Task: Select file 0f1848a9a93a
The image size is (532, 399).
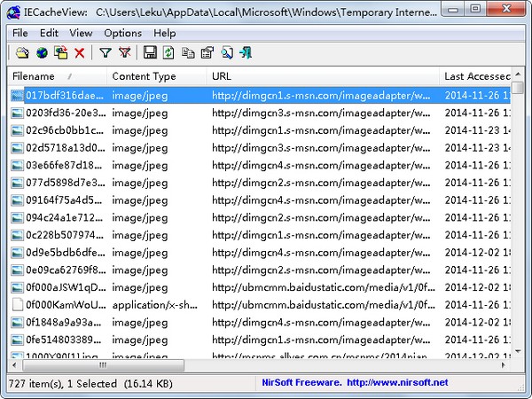Action: [x=64, y=323]
